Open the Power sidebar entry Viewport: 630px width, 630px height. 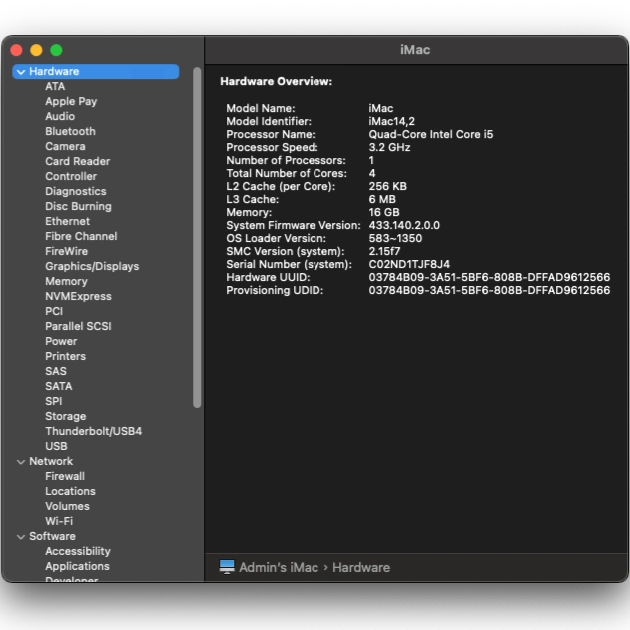61,341
